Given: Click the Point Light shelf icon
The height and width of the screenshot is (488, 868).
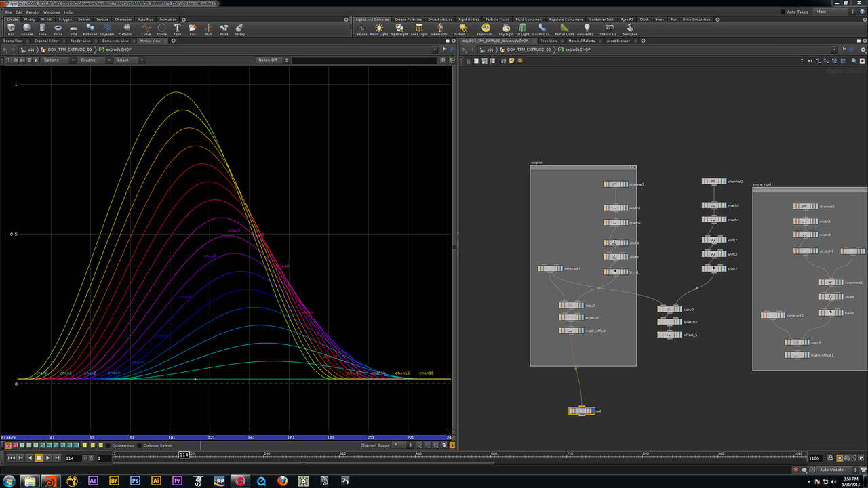Looking at the screenshot, I should [x=379, y=29].
